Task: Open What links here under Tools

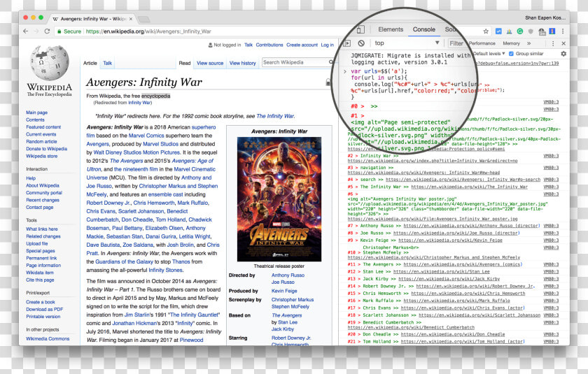Action: 41,229
